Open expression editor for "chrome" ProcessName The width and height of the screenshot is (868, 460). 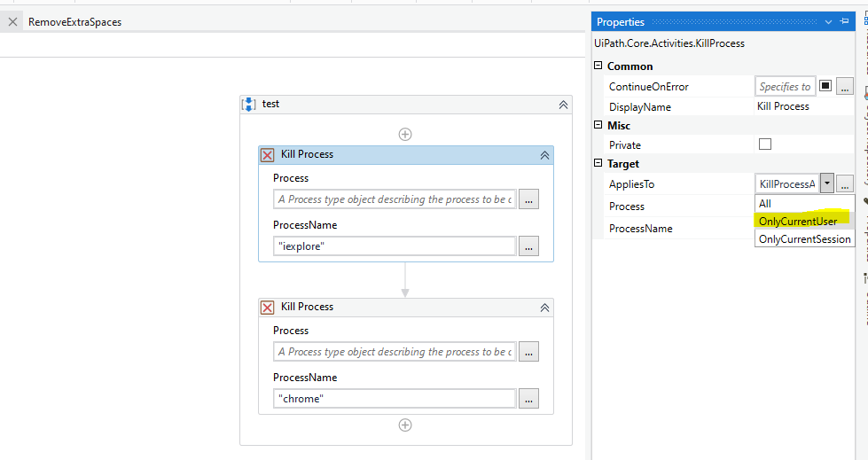[x=528, y=399]
